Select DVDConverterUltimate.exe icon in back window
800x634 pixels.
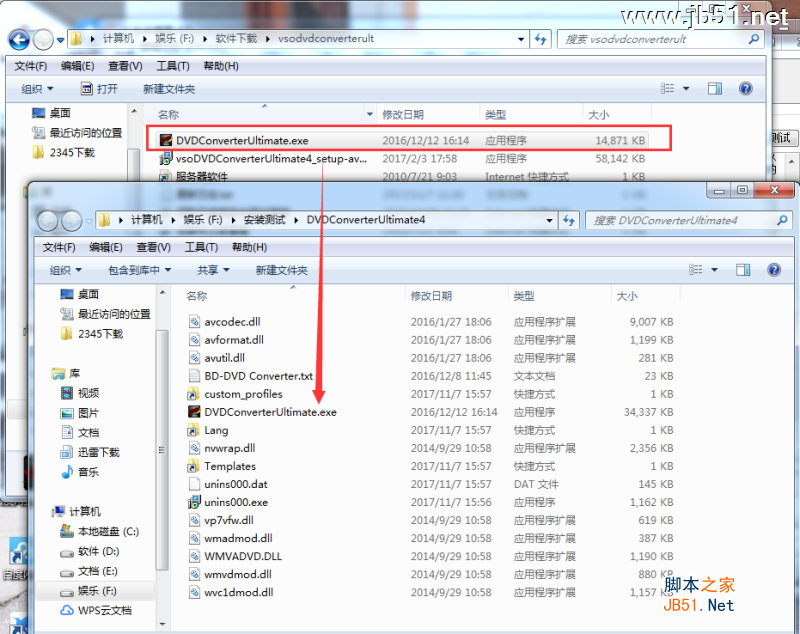tap(165, 140)
